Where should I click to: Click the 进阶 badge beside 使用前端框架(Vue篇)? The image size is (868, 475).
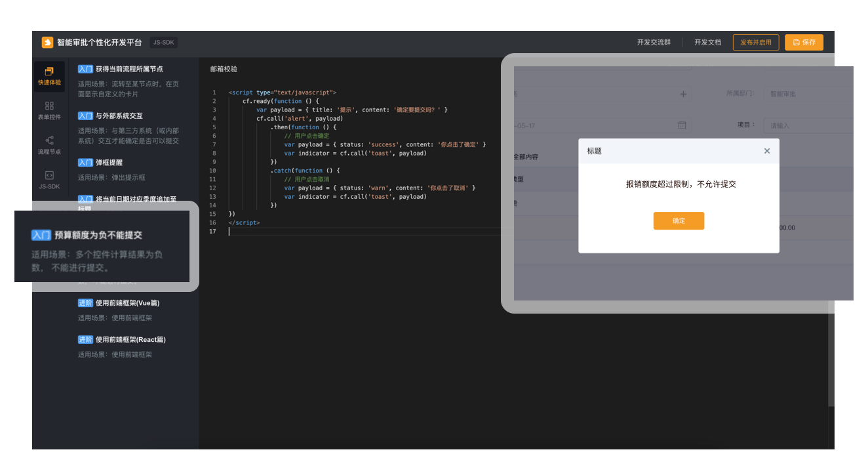click(x=85, y=303)
